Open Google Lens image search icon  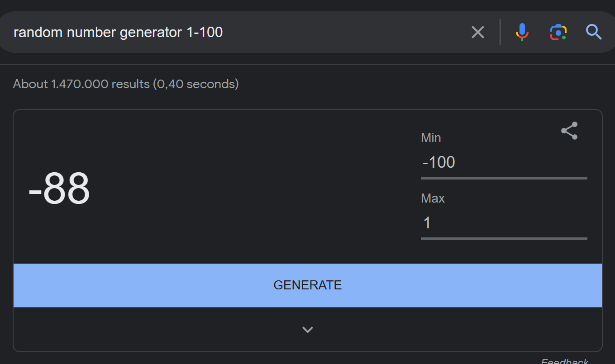pos(558,32)
